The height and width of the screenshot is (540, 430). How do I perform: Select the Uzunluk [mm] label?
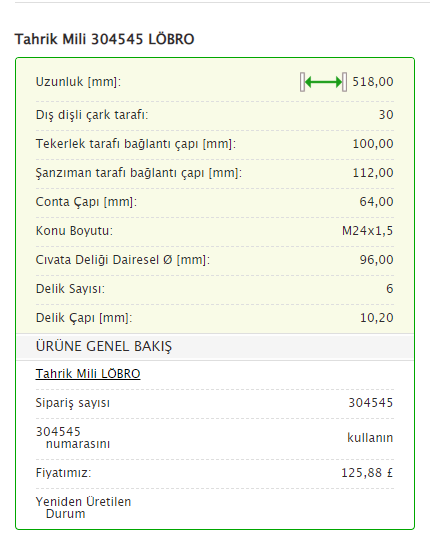(78, 82)
